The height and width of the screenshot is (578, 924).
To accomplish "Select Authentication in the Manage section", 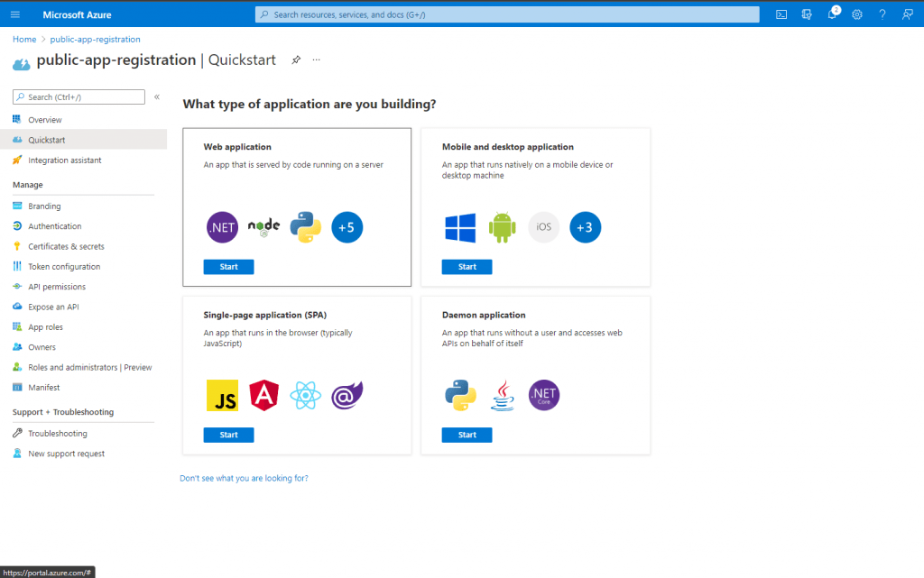I will click(x=54, y=226).
